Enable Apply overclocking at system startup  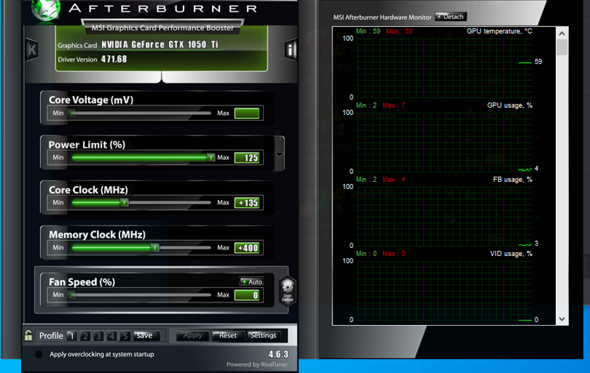(x=38, y=354)
